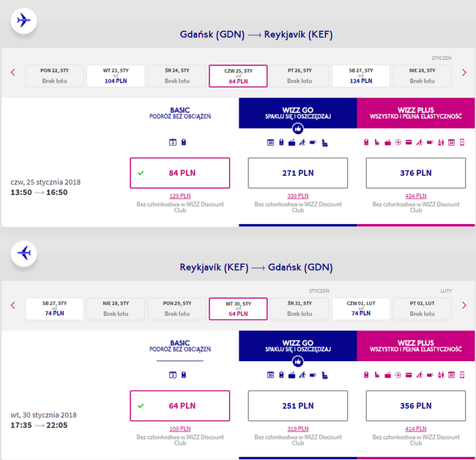Click the date text czw, 25 stycznia 2018
The image size is (476, 460).
click(x=45, y=182)
